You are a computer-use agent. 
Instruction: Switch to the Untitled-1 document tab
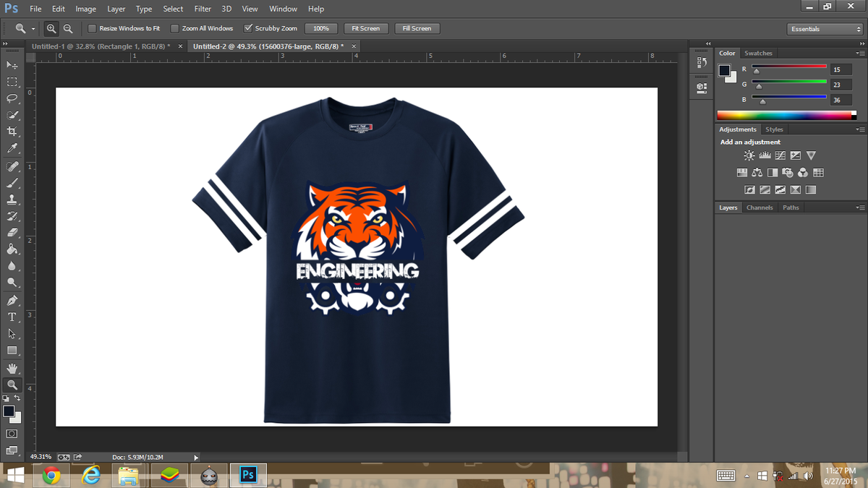pyautogui.click(x=101, y=46)
